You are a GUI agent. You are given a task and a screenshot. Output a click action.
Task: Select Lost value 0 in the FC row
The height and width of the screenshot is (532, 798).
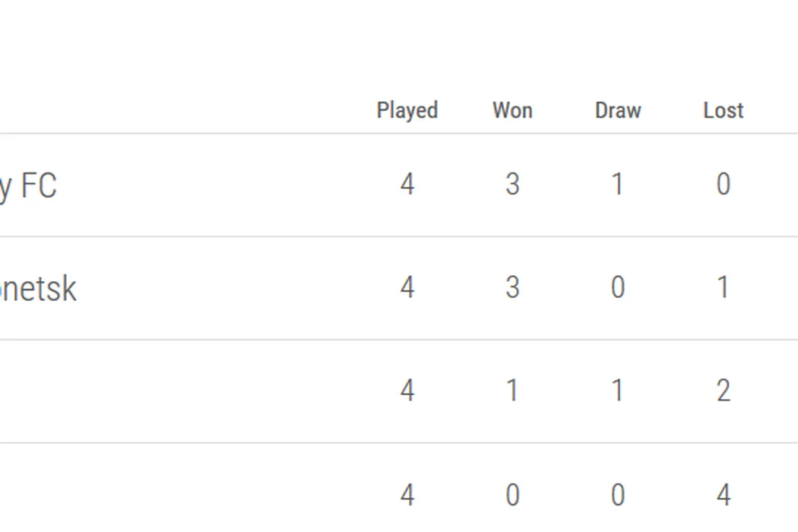click(723, 185)
